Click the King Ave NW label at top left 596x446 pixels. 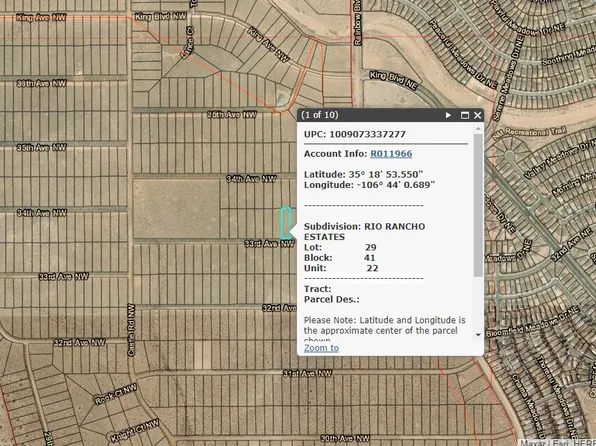(41, 17)
